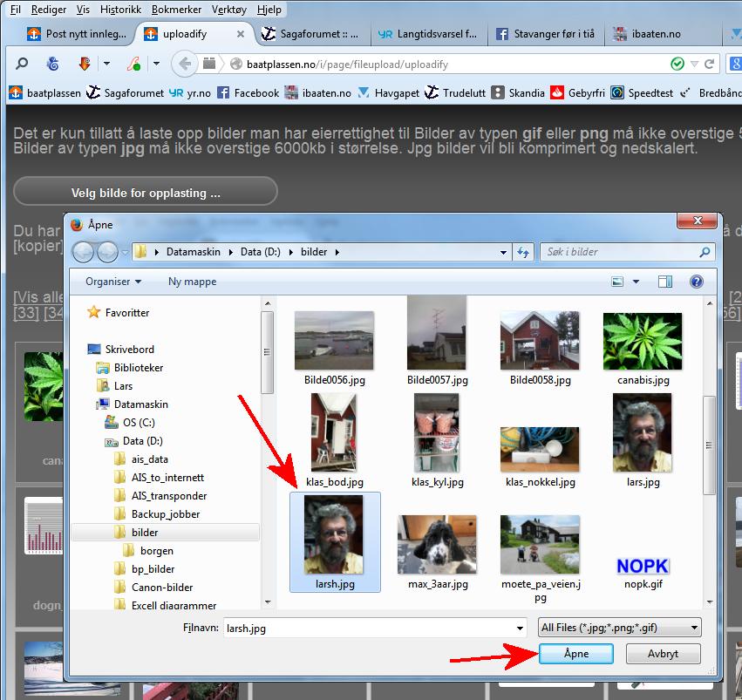Toggle the preview pane icon

pos(665,282)
